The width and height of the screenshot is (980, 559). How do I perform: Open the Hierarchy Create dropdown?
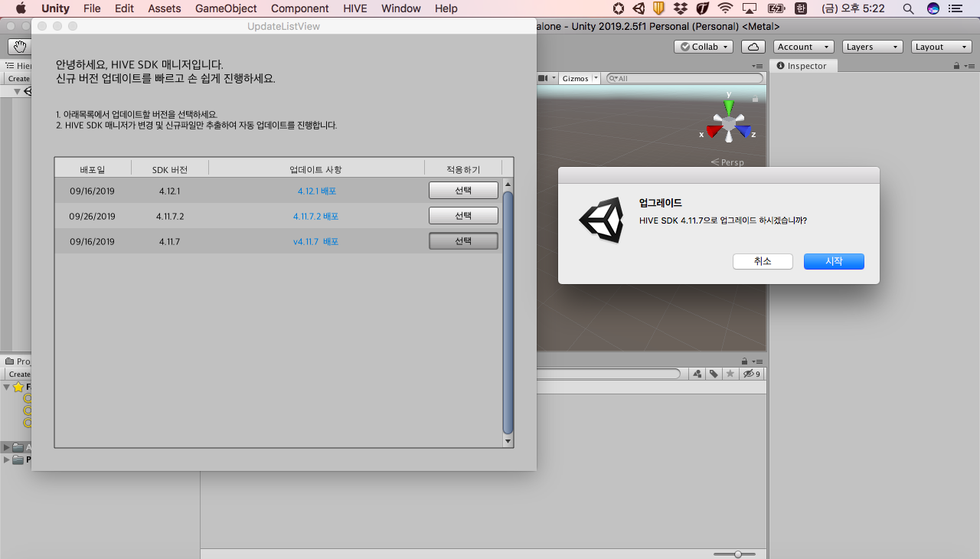pos(19,79)
